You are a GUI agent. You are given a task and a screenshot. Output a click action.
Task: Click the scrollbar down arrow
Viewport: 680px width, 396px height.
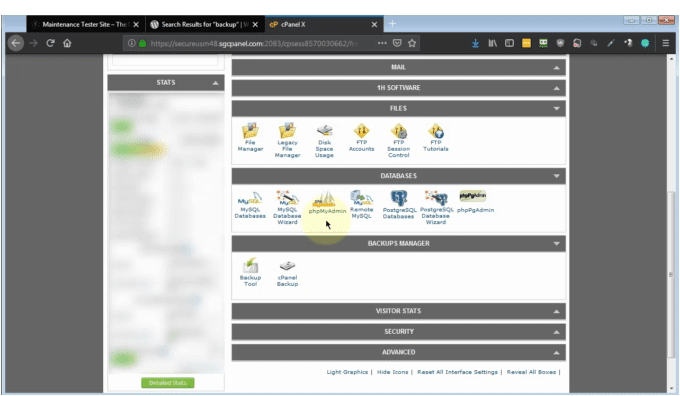tap(671, 388)
